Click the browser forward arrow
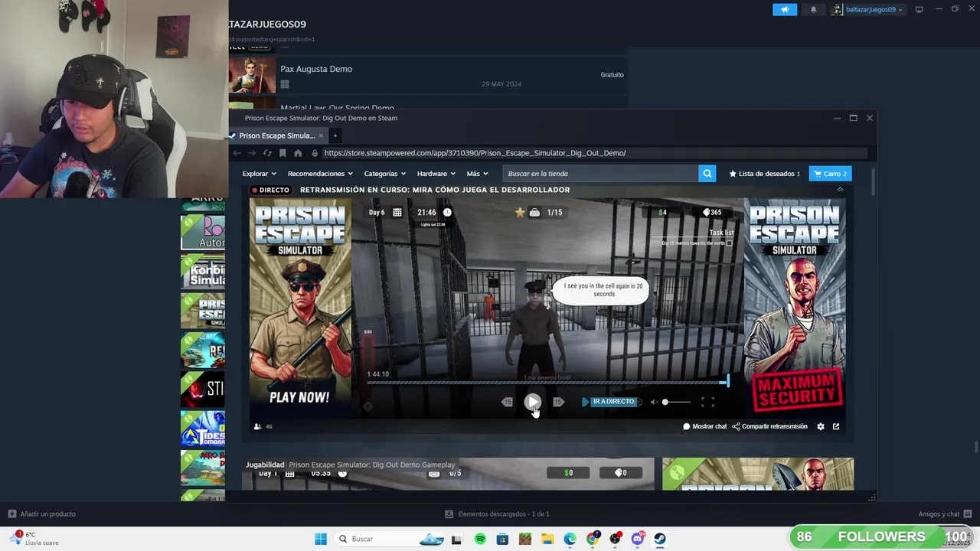The height and width of the screenshot is (551, 980). 252,153
